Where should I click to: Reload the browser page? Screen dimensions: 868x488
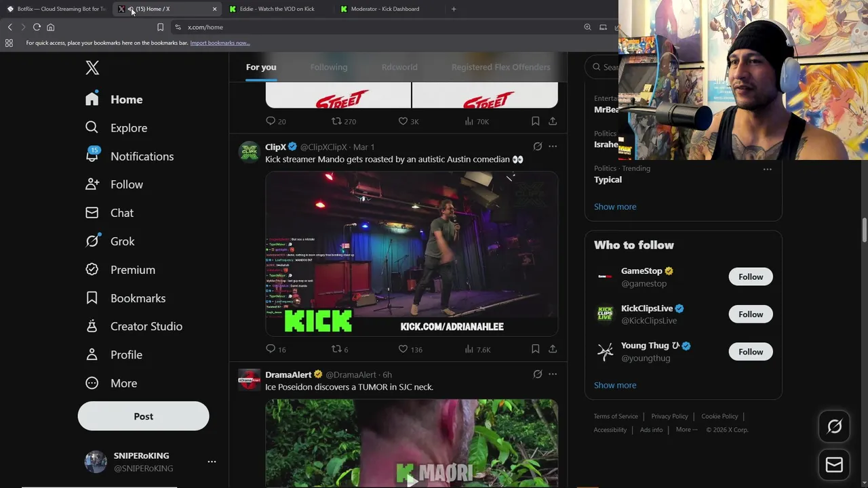(x=37, y=27)
